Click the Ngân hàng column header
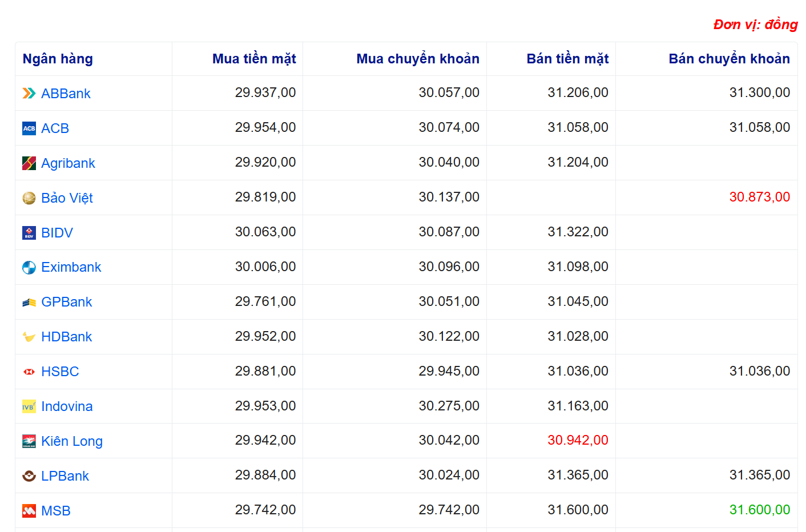Screen dimensions: 806x532 pos(58,59)
